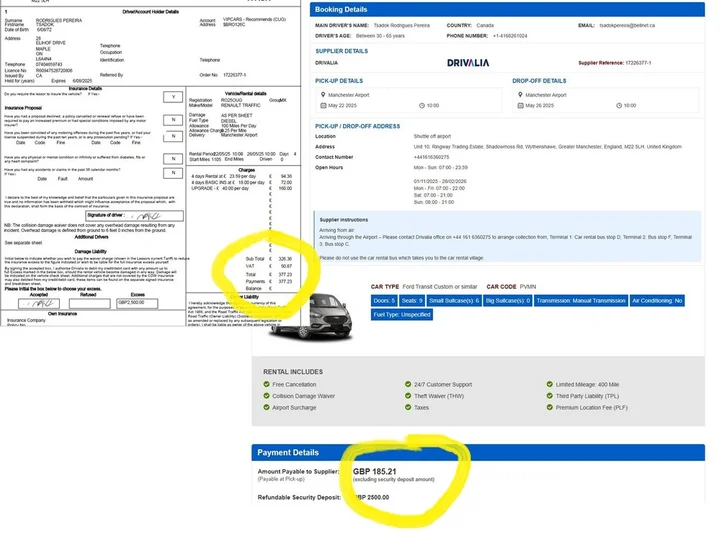Click the green check beside Free Cancellation

click(267, 384)
